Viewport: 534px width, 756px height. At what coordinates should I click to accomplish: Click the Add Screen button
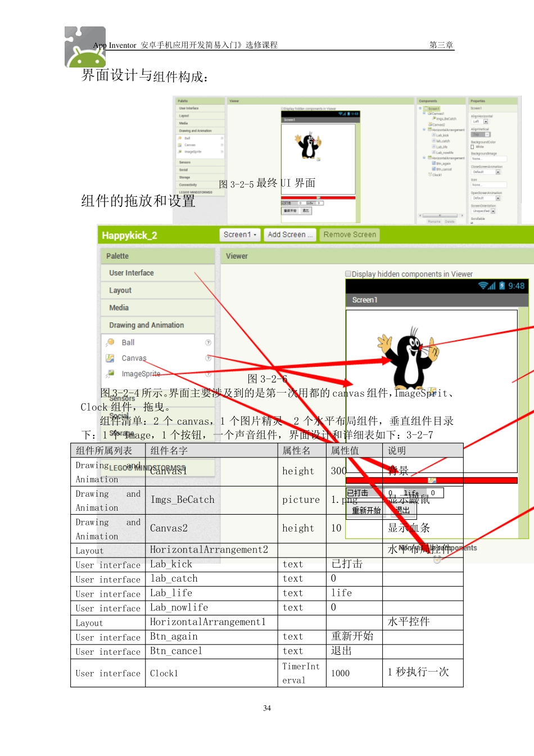click(290, 235)
